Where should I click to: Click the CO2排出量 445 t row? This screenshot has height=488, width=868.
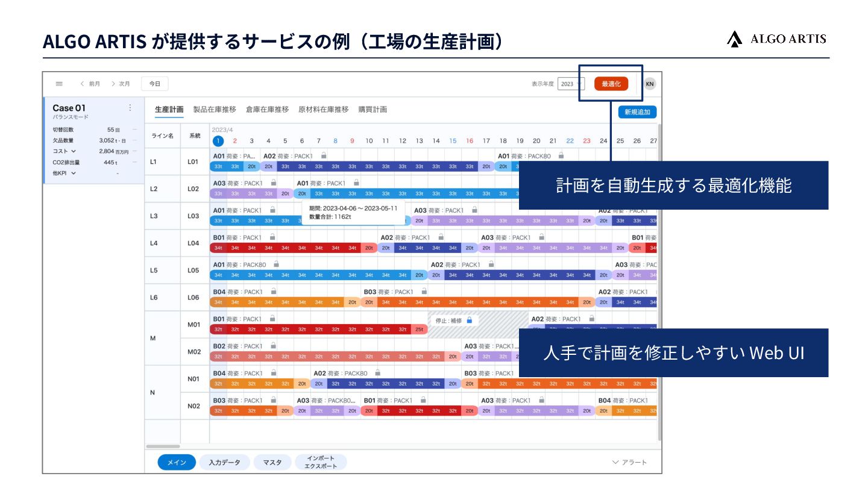click(93, 162)
